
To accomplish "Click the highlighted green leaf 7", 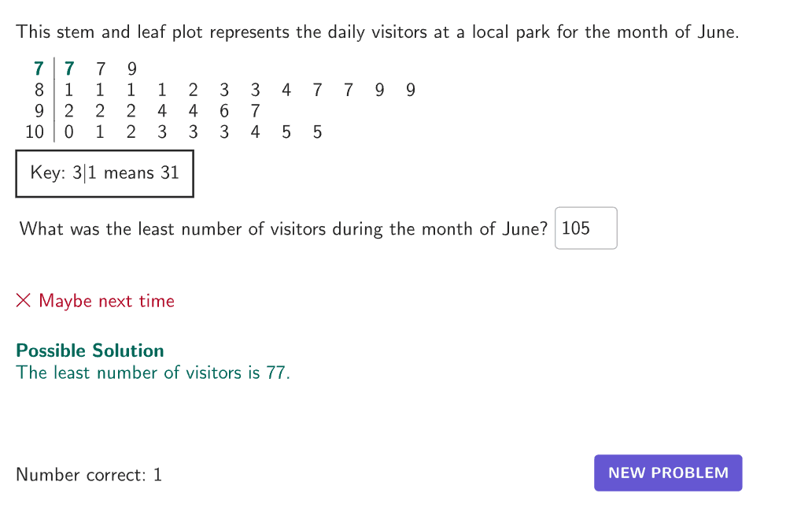I will click(x=69, y=69).
